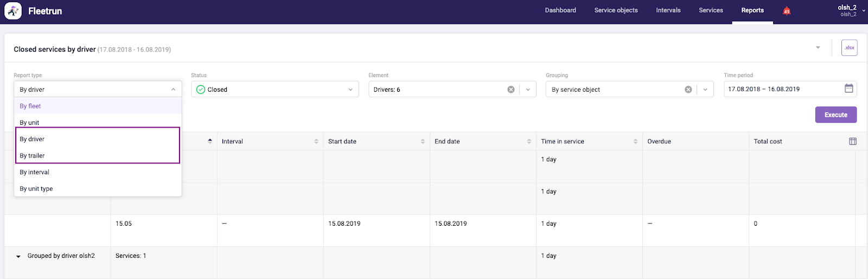Expand the Status Closed dropdown
Viewport: 868px width, 279px height.
(350, 90)
